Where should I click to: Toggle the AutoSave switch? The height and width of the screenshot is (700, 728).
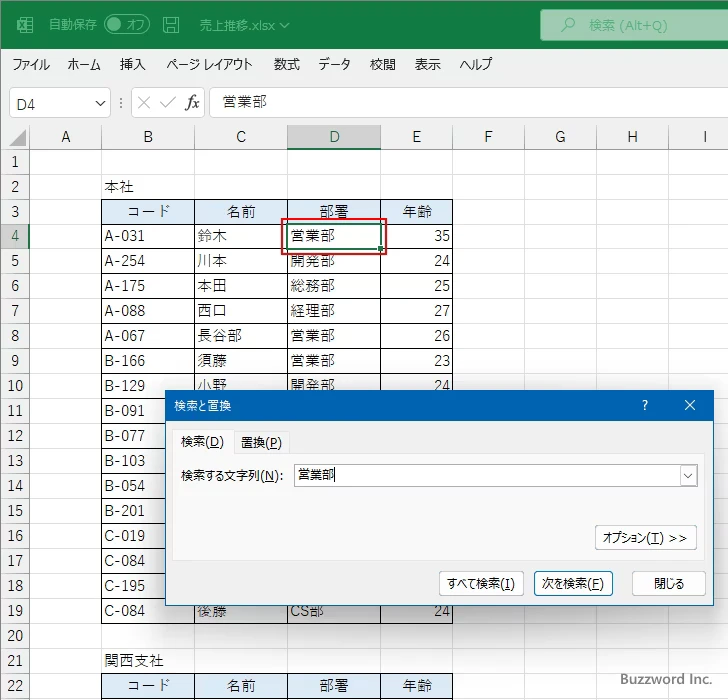(126, 24)
